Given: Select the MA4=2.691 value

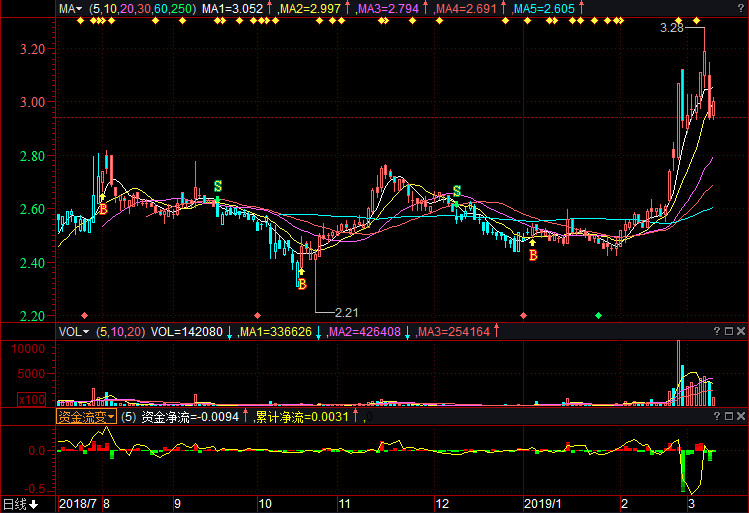Looking at the screenshot, I should [x=467, y=9].
